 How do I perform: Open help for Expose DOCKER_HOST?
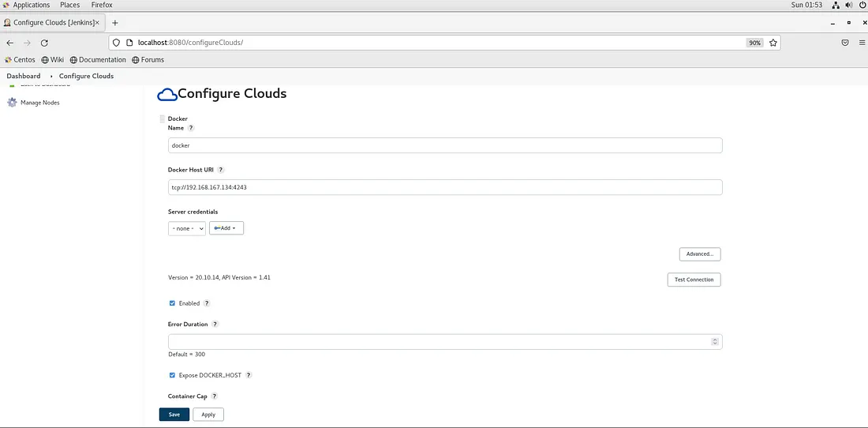click(249, 375)
